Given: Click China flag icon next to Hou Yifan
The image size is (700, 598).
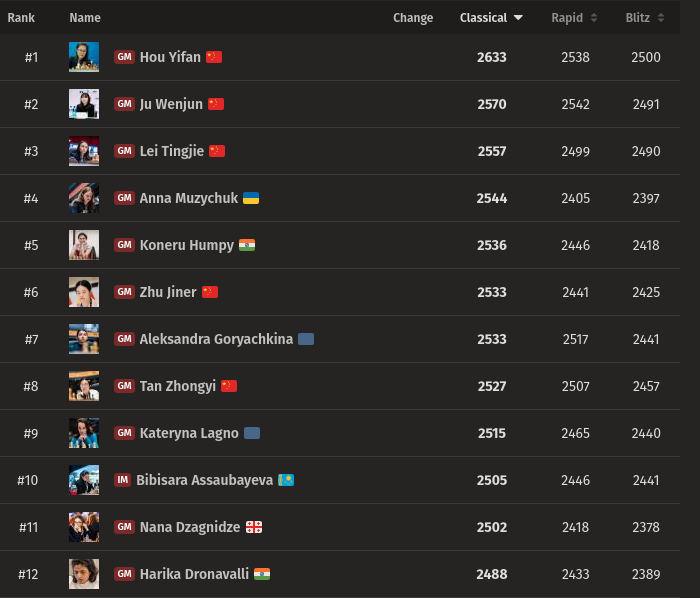Looking at the screenshot, I should point(214,57).
